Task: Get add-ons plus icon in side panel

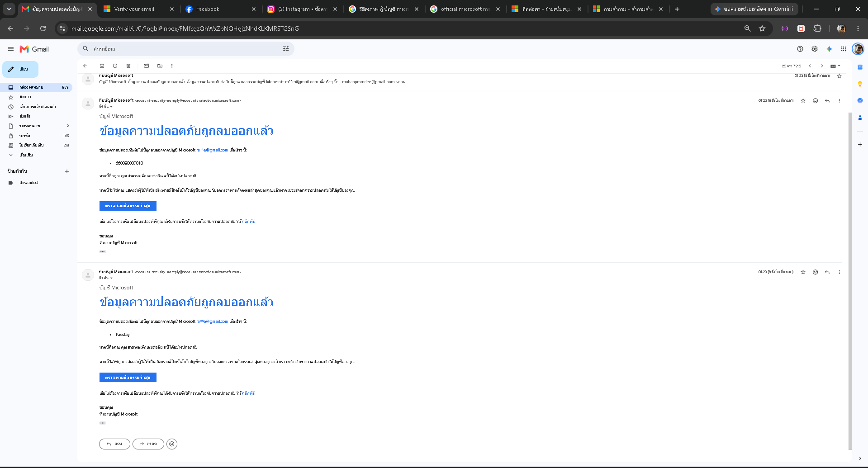Action: pos(860,145)
